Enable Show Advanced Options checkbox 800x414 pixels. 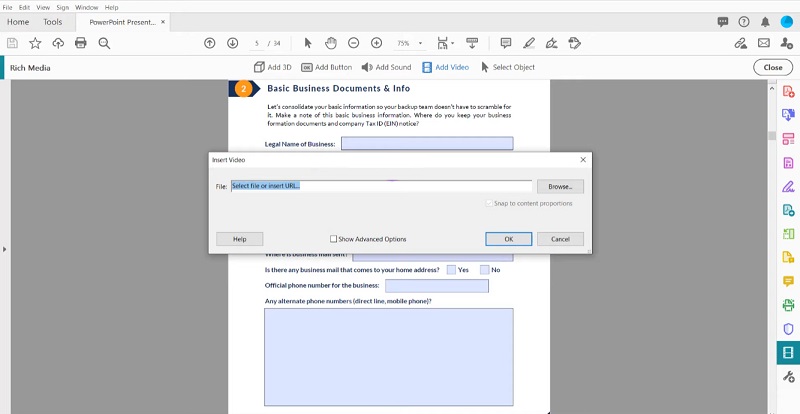click(333, 239)
